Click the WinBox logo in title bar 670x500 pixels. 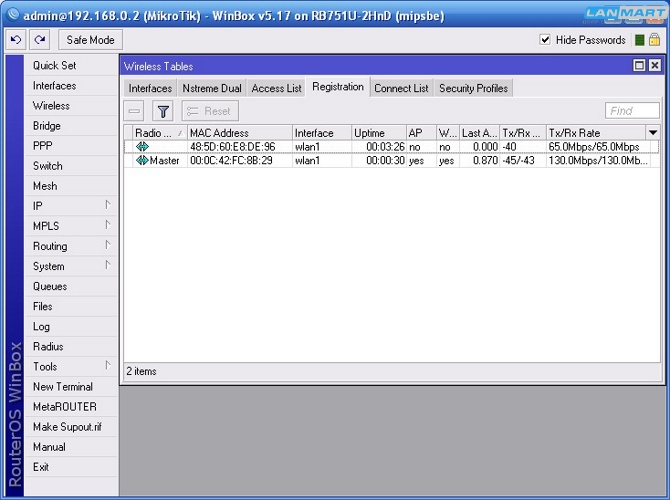[12, 15]
